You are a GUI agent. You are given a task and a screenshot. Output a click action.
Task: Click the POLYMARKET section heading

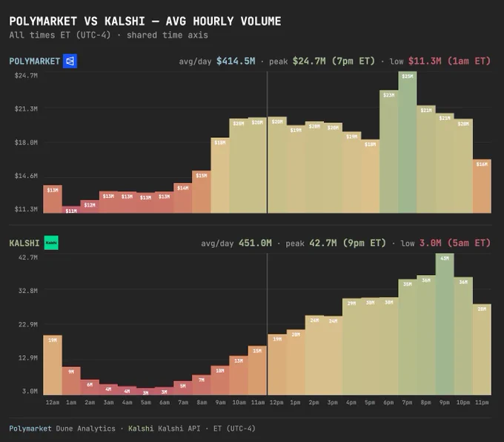(34, 61)
